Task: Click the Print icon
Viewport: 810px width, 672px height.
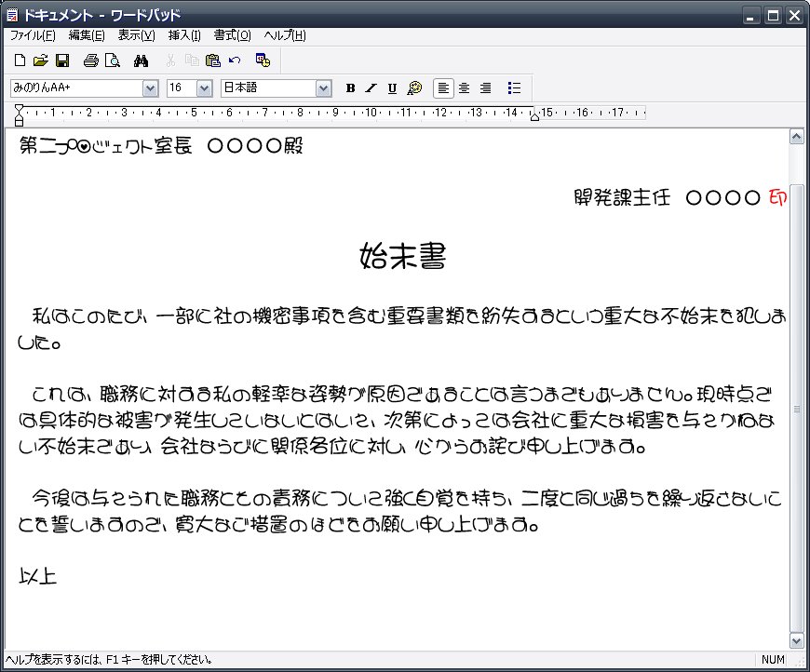Action: click(x=90, y=61)
